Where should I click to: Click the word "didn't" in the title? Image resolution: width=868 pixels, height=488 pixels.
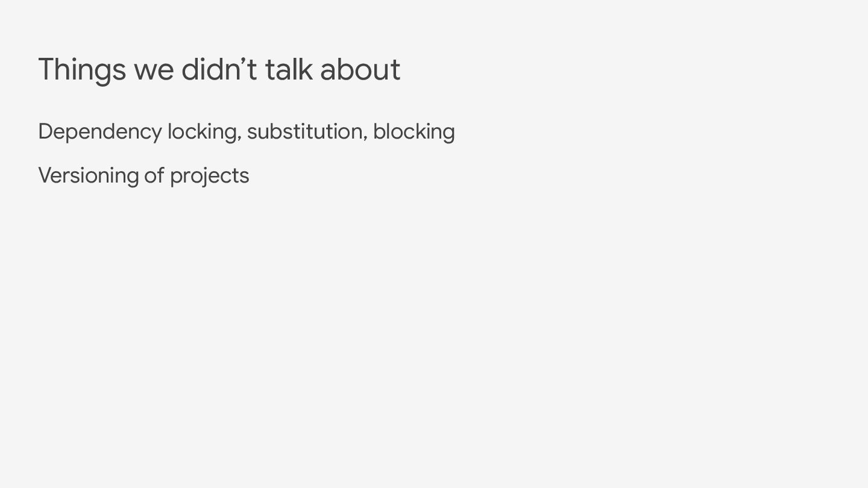(x=219, y=69)
